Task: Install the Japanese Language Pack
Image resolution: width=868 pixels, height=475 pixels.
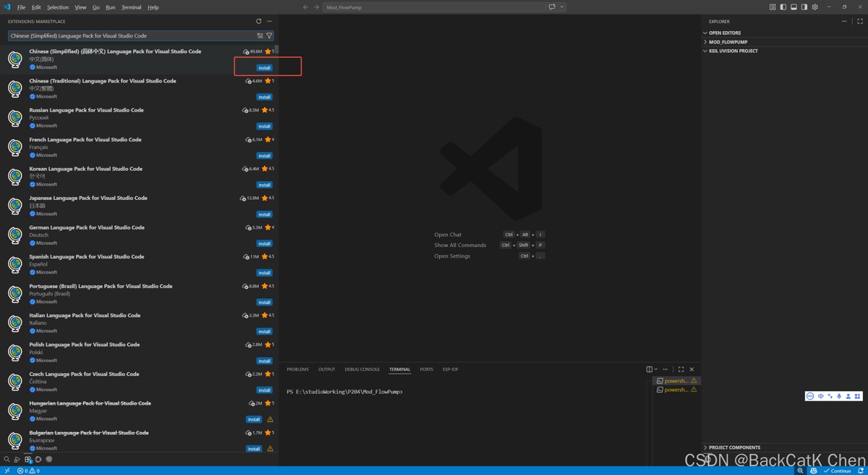Action: [264, 214]
